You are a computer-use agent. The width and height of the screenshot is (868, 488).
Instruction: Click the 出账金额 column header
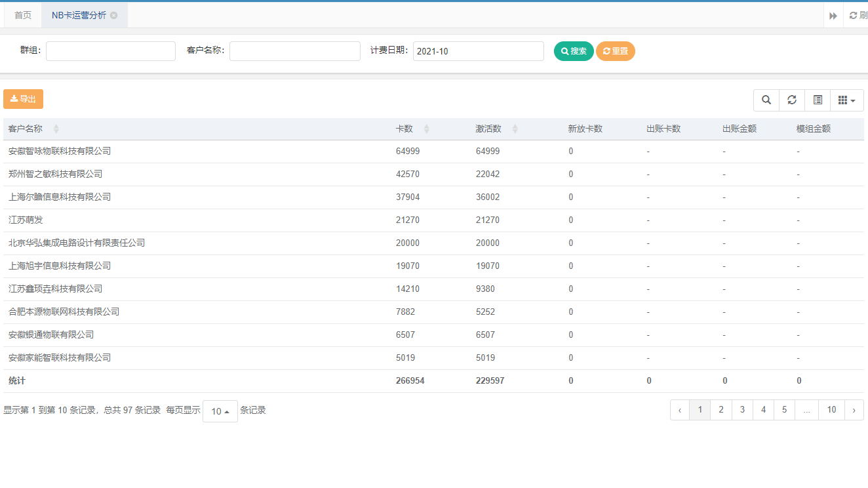tap(740, 129)
